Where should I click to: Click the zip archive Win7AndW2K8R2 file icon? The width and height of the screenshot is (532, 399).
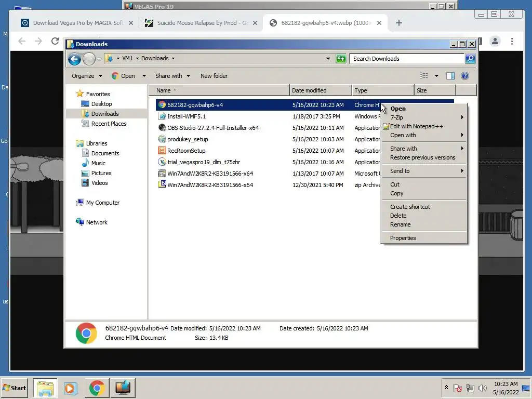[162, 184]
